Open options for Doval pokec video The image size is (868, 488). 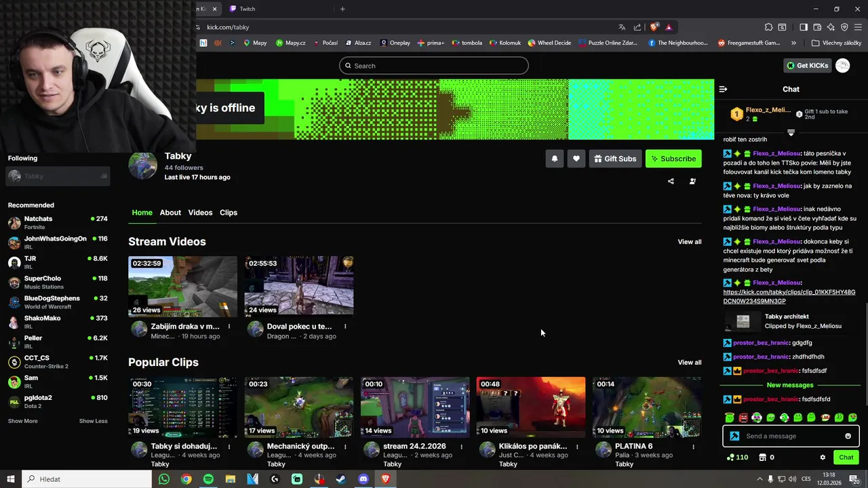click(x=345, y=327)
